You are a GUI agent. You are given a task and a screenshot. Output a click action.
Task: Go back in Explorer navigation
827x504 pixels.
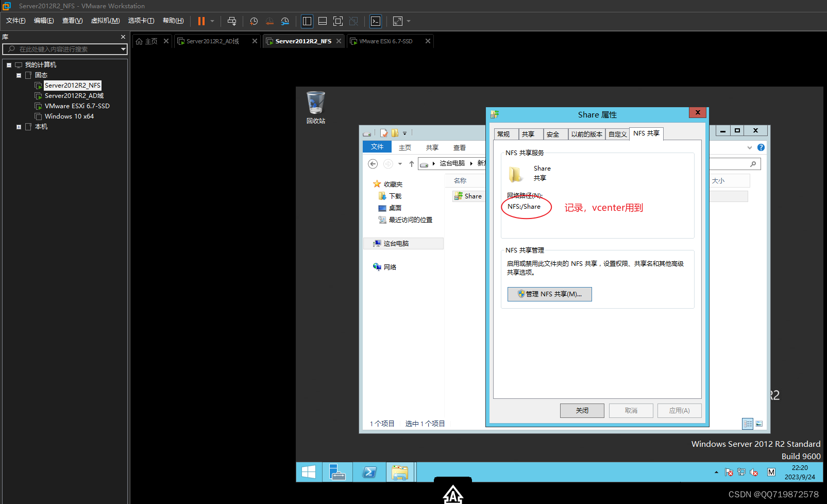pos(373,164)
